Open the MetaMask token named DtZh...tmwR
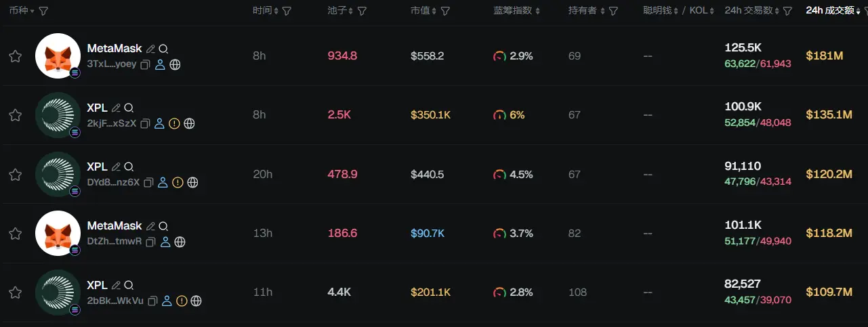This screenshot has height=327, width=868. [114, 225]
